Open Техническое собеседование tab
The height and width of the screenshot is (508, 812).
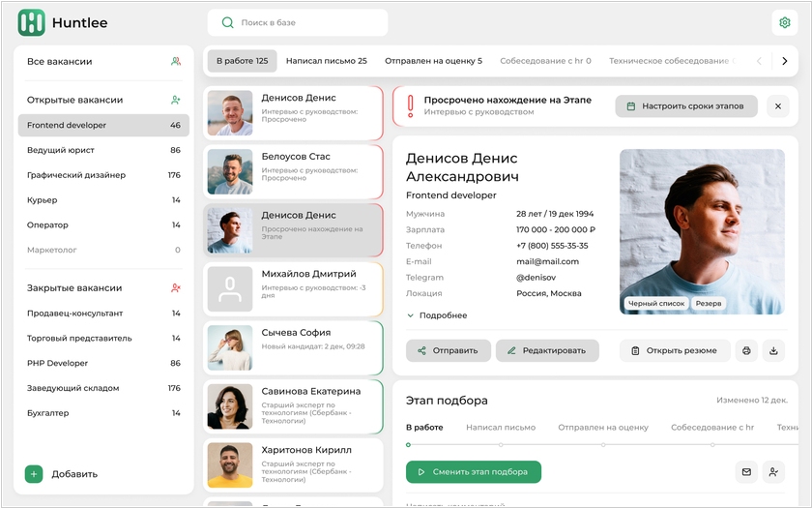pos(672,61)
